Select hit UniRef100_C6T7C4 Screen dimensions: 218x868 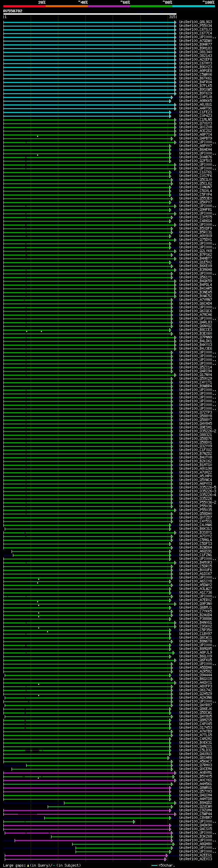pyautogui.click(x=196, y=33)
